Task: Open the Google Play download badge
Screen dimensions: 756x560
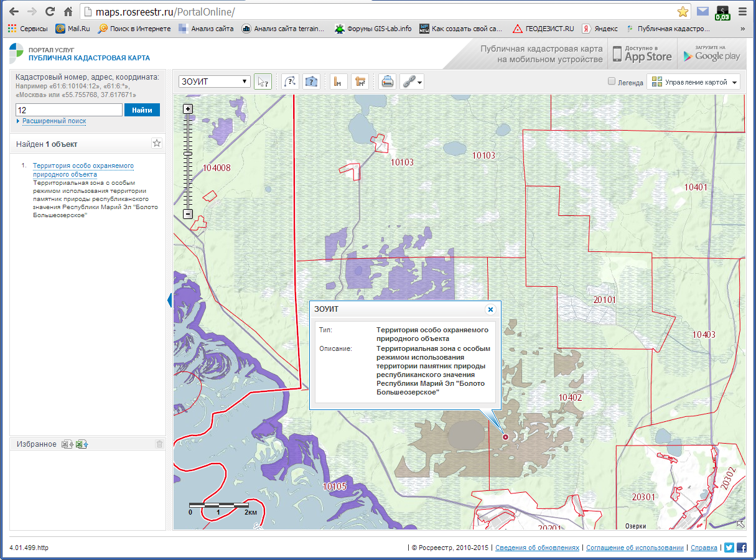Action: 712,54
